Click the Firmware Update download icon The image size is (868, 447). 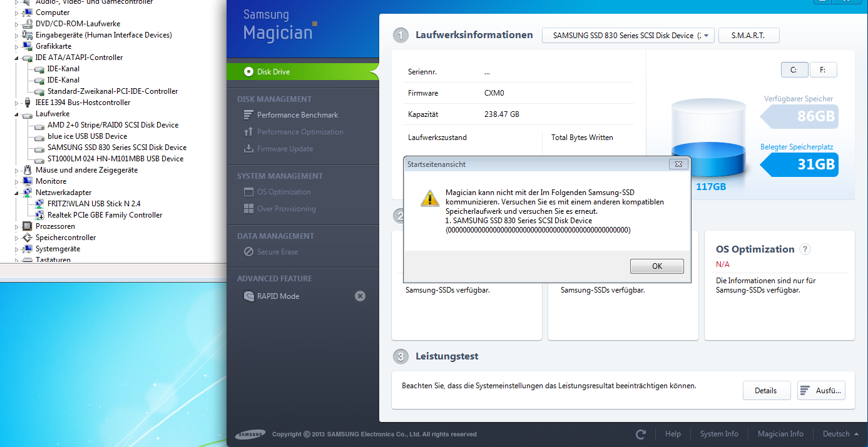tap(248, 149)
